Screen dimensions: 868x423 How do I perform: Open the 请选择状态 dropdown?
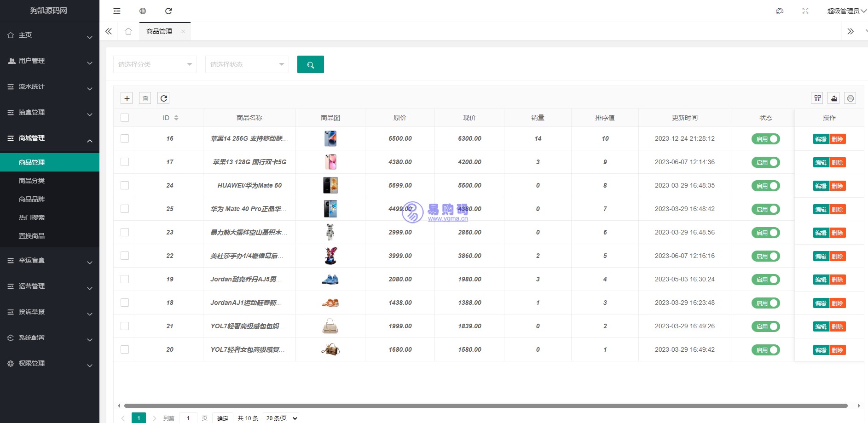pos(247,64)
